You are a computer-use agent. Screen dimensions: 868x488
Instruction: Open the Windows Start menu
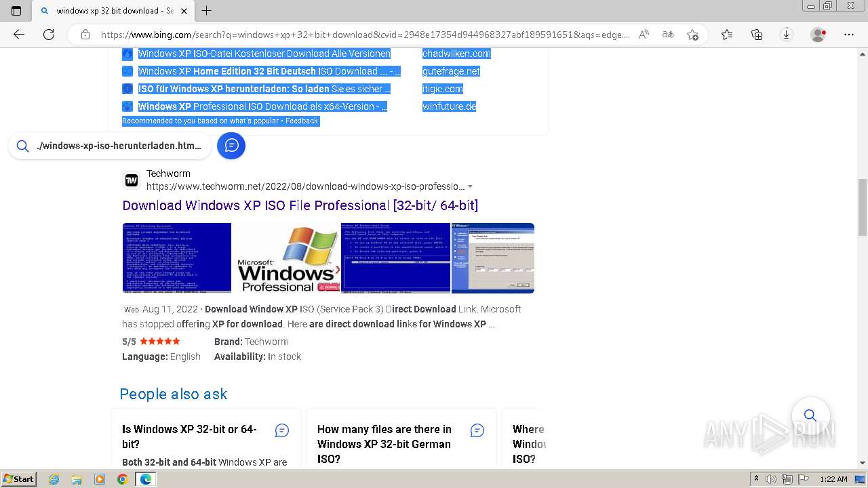(19, 479)
